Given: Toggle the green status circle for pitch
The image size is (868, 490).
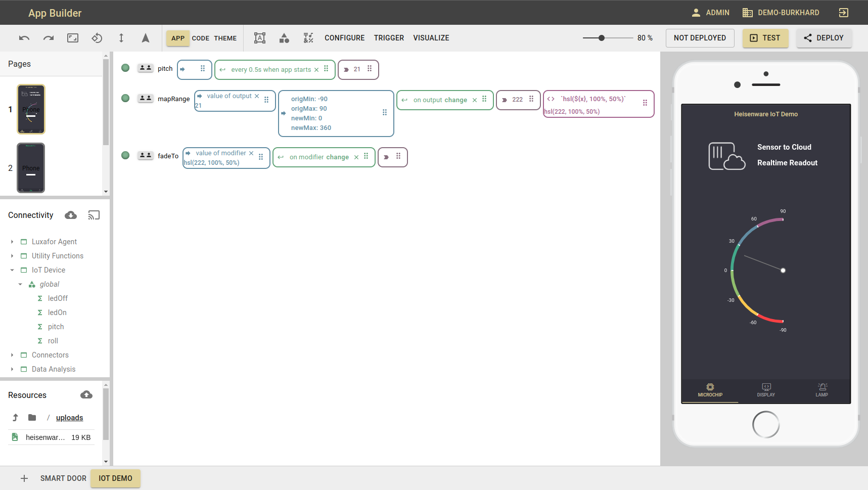Looking at the screenshot, I should (125, 68).
